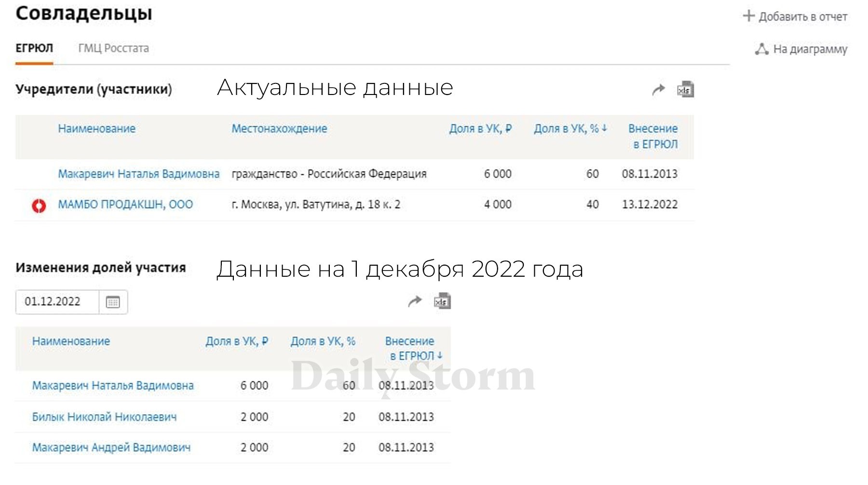Sort share changes by Внесение в ЕГРЮЛ header

pos(413,349)
